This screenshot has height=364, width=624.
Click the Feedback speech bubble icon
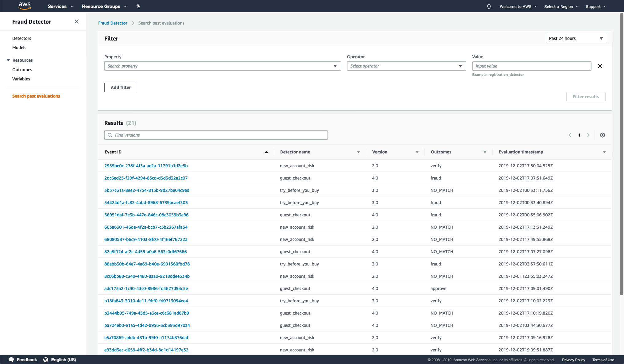pyautogui.click(x=11, y=360)
